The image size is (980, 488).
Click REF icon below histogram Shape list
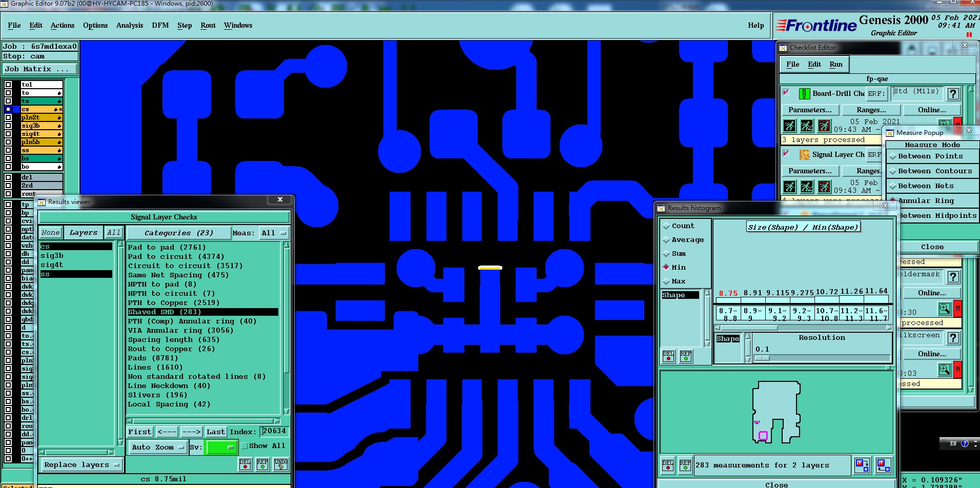point(686,356)
